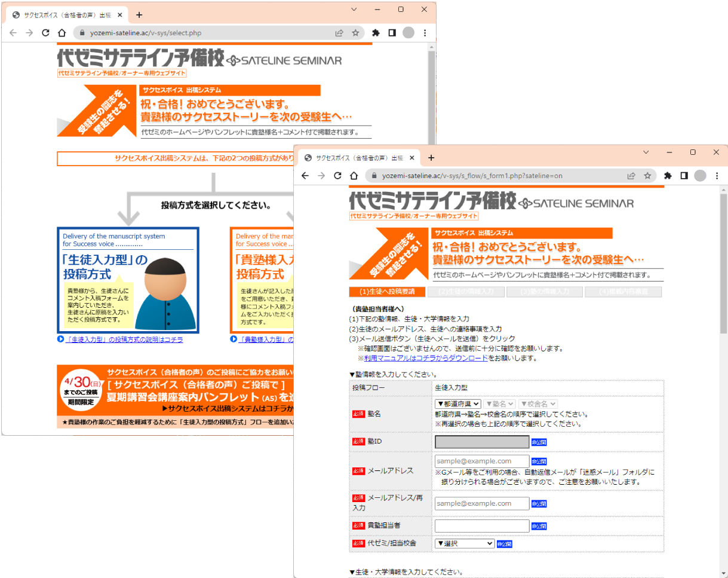Reload the front s_form1.php window
The width and height of the screenshot is (728, 578).
(337, 176)
